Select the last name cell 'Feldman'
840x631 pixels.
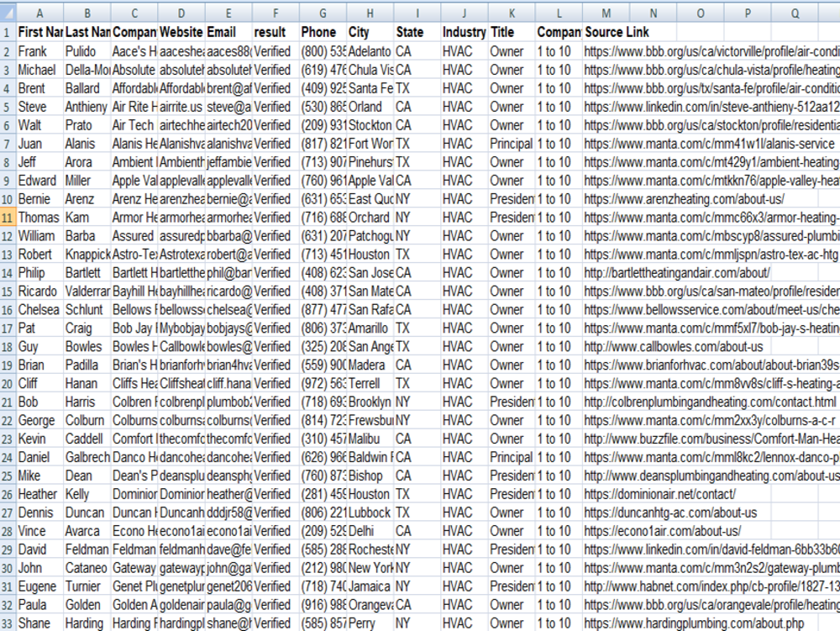coord(87,550)
